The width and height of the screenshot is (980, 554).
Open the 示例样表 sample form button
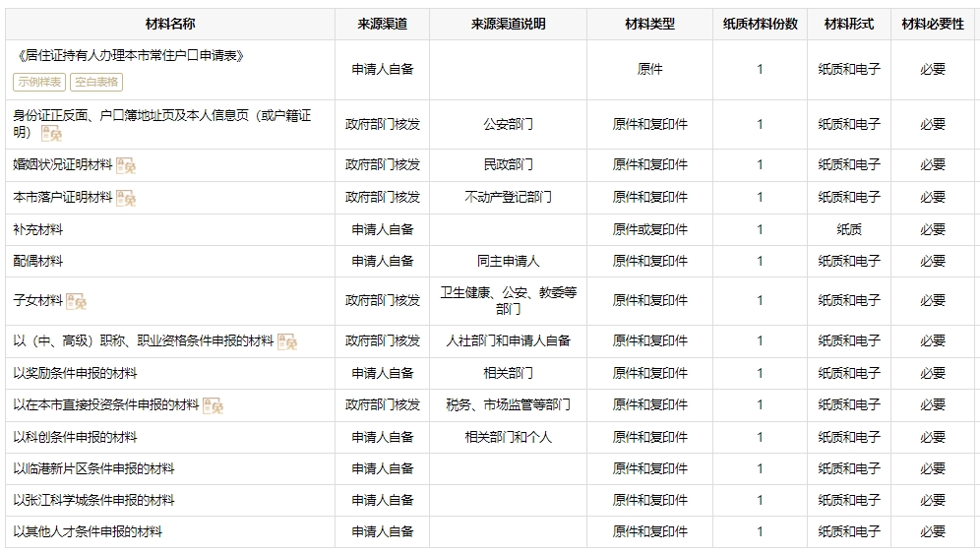click(39, 82)
